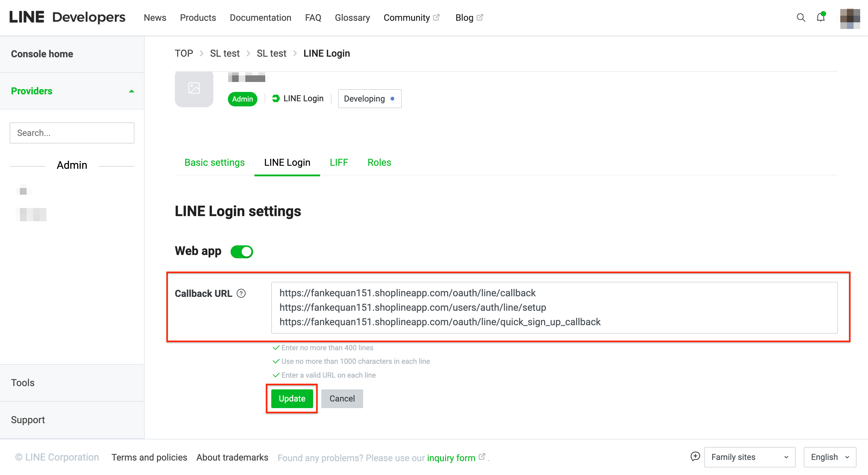
Task: Click the Admin badge
Action: [x=242, y=99]
